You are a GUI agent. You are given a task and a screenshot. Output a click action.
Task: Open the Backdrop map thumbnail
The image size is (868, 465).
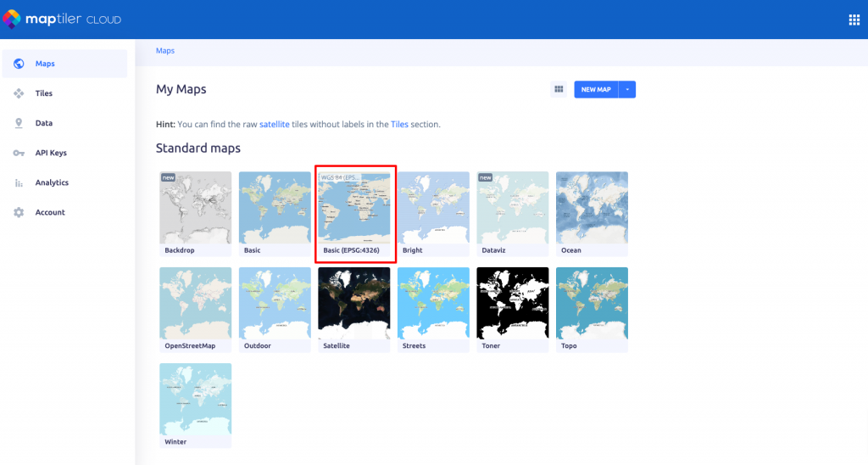pyautogui.click(x=196, y=208)
